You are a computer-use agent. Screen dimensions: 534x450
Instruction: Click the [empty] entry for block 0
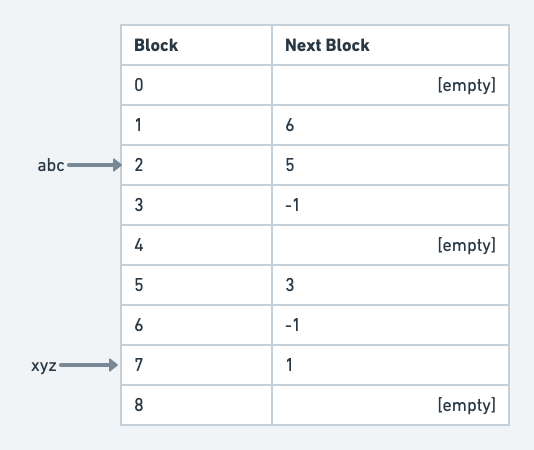pyautogui.click(x=467, y=85)
